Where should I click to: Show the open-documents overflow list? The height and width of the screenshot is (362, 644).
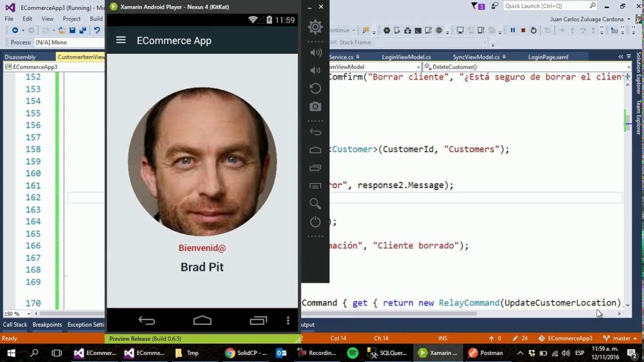click(x=628, y=57)
